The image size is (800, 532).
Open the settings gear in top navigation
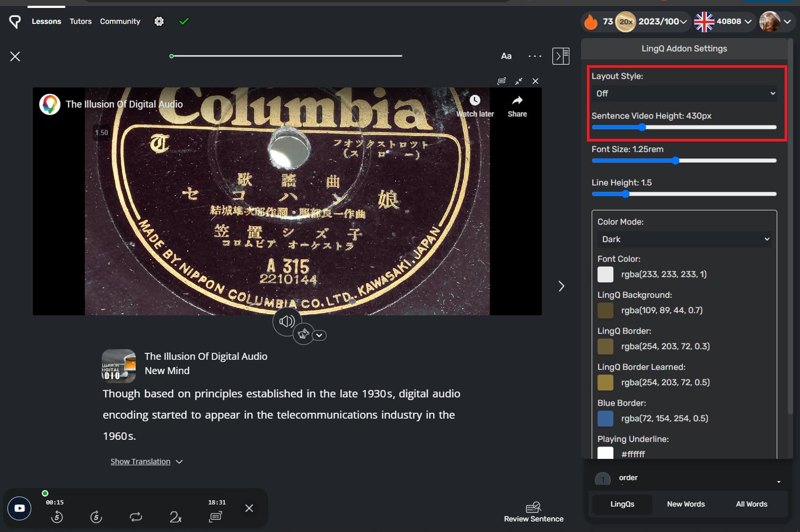click(x=159, y=21)
